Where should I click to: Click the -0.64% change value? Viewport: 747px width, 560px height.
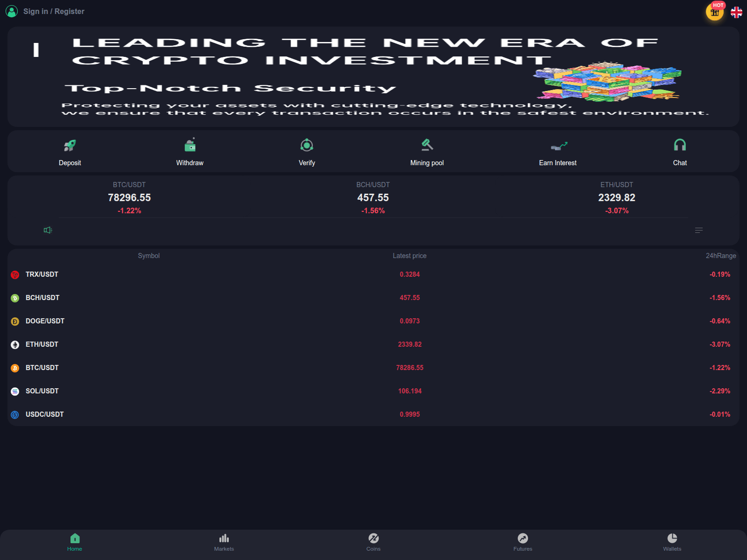[x=720, y=321]
